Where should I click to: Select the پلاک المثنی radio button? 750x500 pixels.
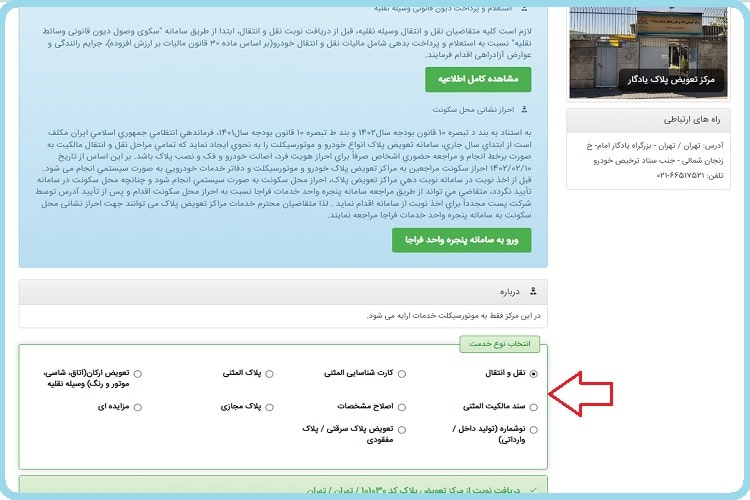(269, 374)
